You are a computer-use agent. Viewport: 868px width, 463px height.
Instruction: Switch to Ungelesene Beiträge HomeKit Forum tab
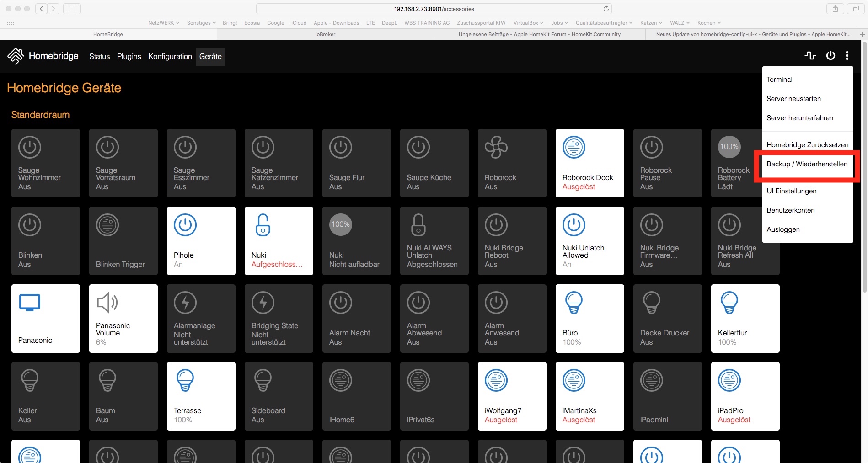click(540, 34)
